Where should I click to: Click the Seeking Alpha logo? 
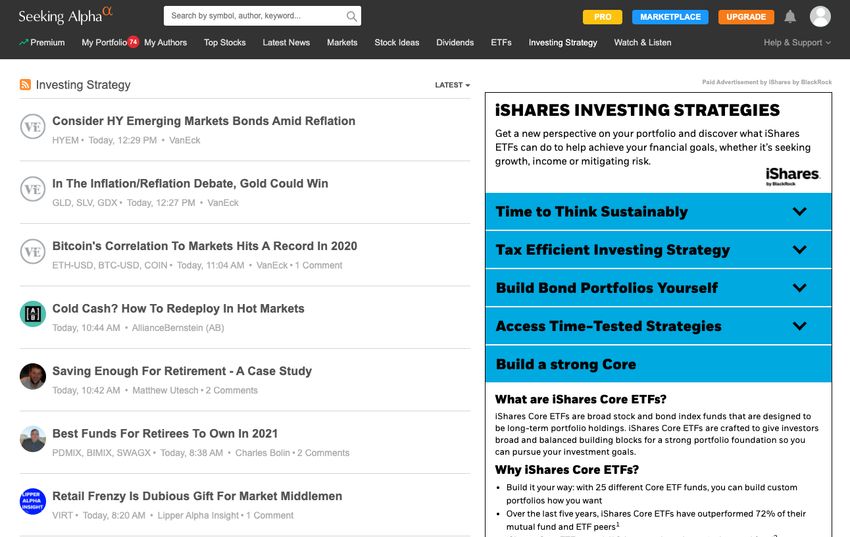tap(65, 16)
